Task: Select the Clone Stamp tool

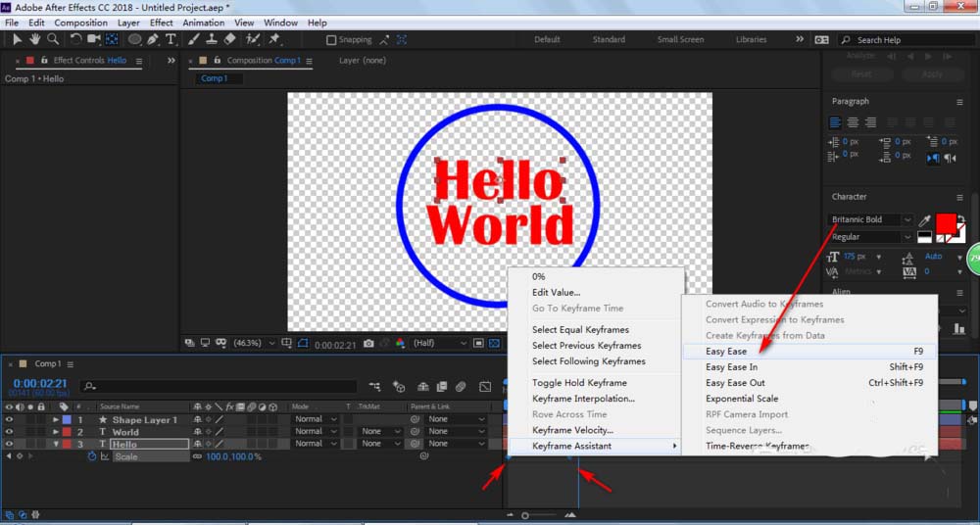Action: pos(212,39)
